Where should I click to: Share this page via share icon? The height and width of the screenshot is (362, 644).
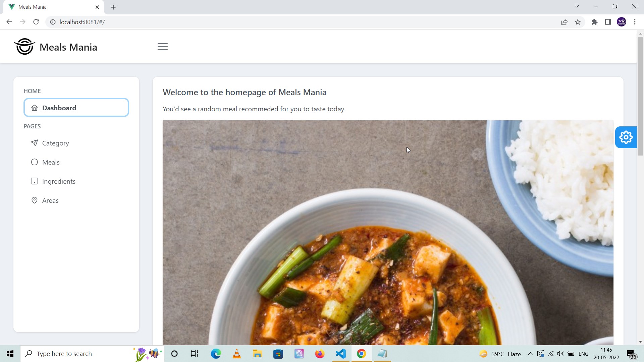tap(564, 22)
